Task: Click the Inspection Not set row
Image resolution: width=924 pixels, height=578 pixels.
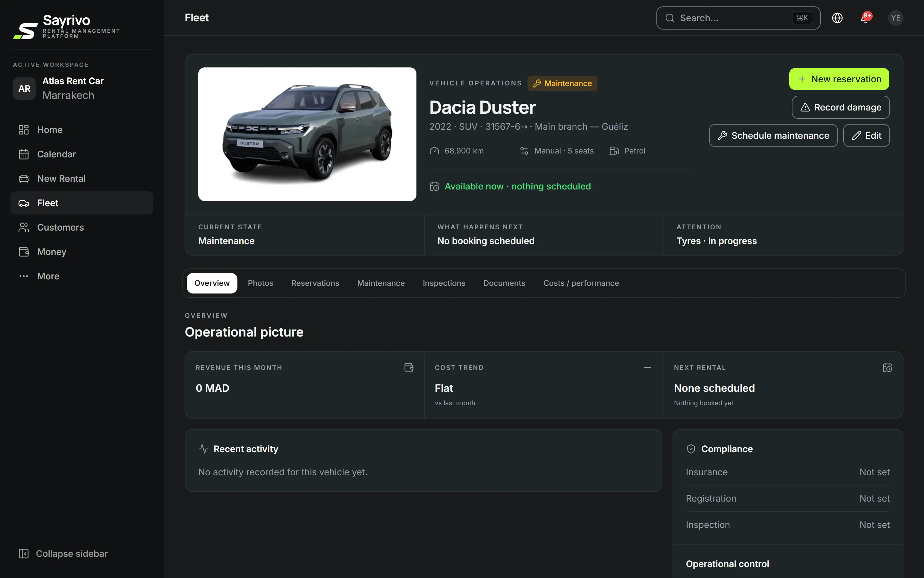Action: 788,525
